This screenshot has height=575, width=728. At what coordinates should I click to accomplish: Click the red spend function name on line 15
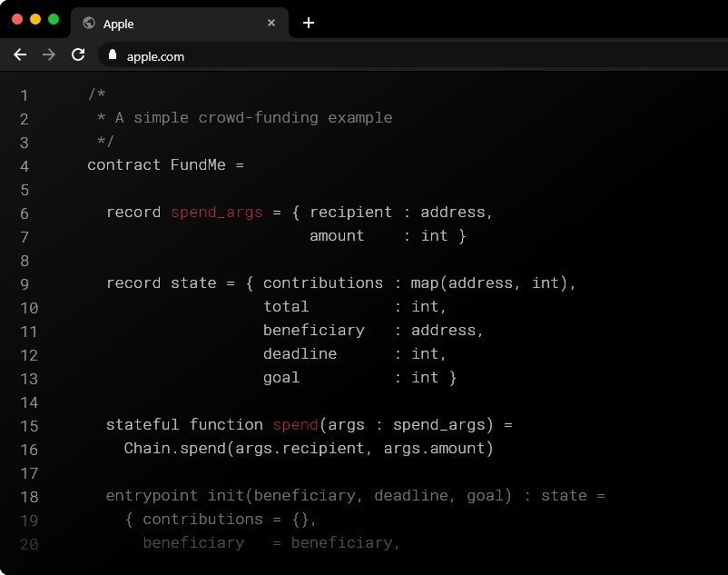295,425
